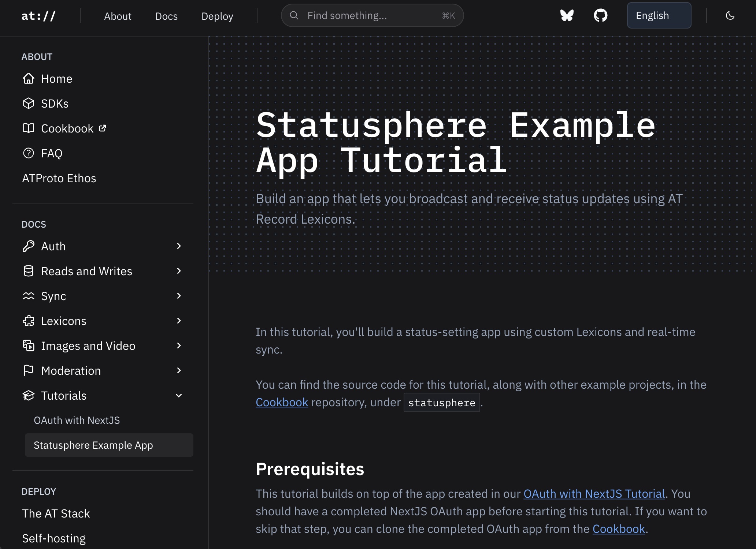Click the search magnifier icon
756x549 pixels.
(294, 15)
